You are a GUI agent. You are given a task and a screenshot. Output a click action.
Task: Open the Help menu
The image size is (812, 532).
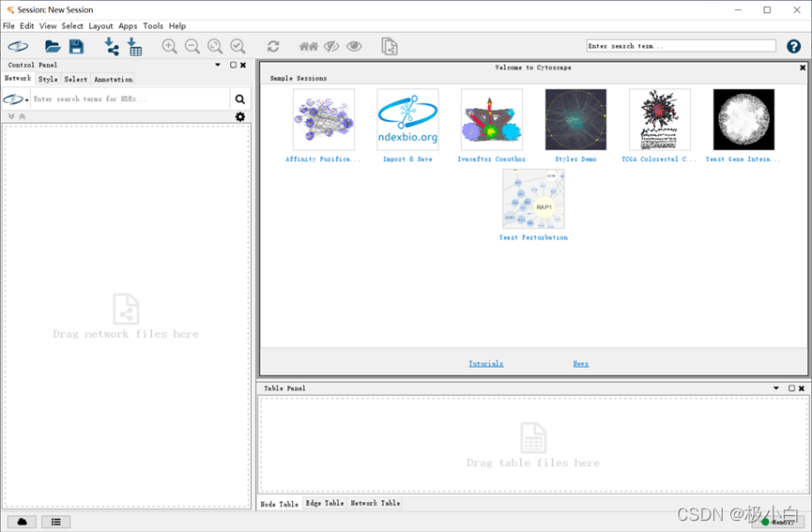point(177,26)
